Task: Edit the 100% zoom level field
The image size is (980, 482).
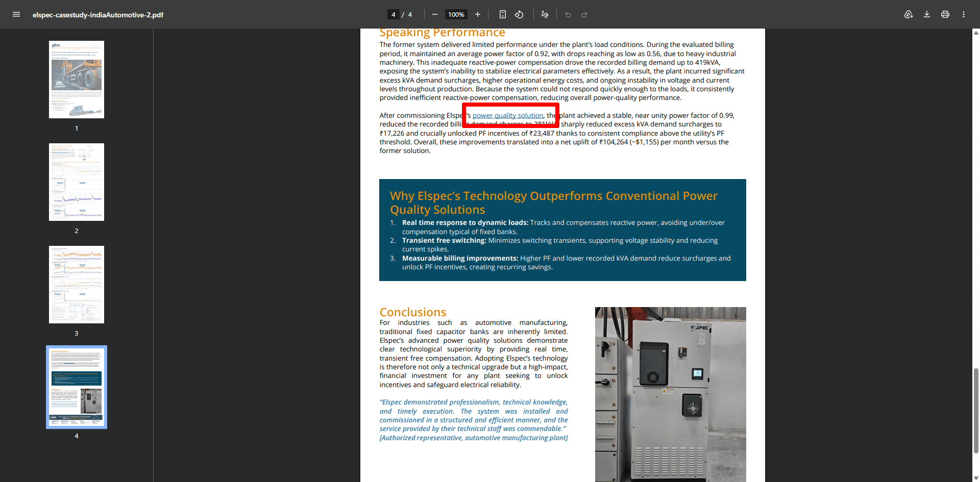Action: pyautogui.click(x=456, y=14)
